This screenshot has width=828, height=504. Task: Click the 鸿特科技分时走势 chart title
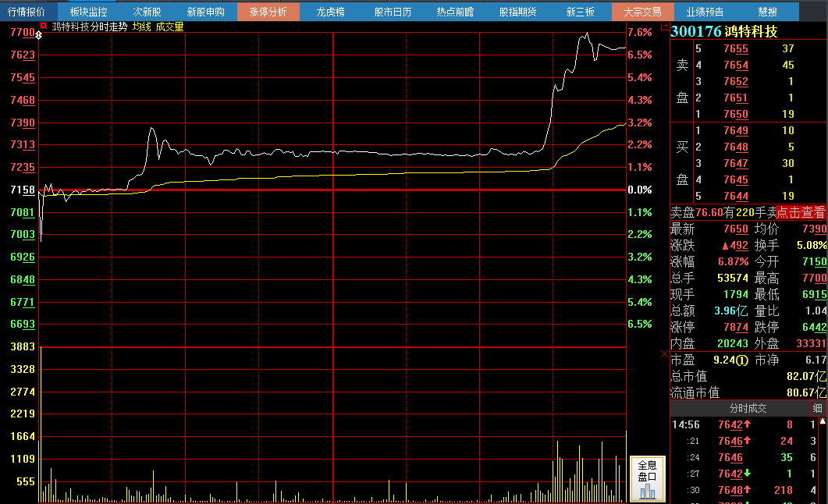pyautogui.click(x=89, y=27)
